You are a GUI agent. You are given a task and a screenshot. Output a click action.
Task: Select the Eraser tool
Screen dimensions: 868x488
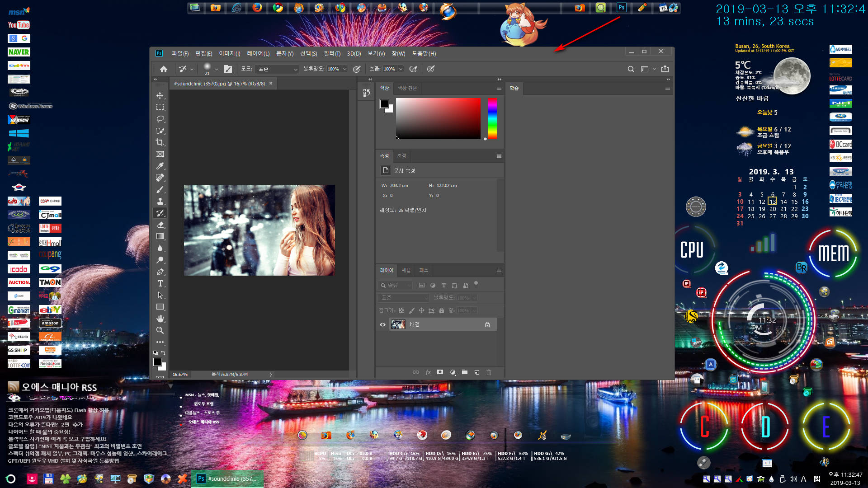(x=160, y=225)
